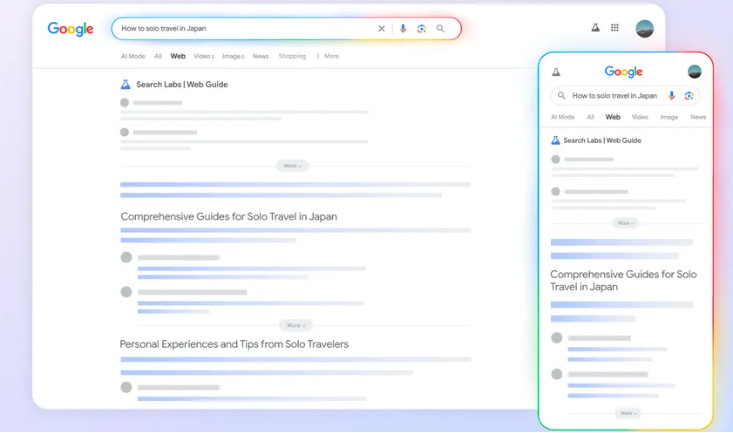Open Google Lens in desktop search bar
Screen dimensions: 733x433
pos(422,29)
